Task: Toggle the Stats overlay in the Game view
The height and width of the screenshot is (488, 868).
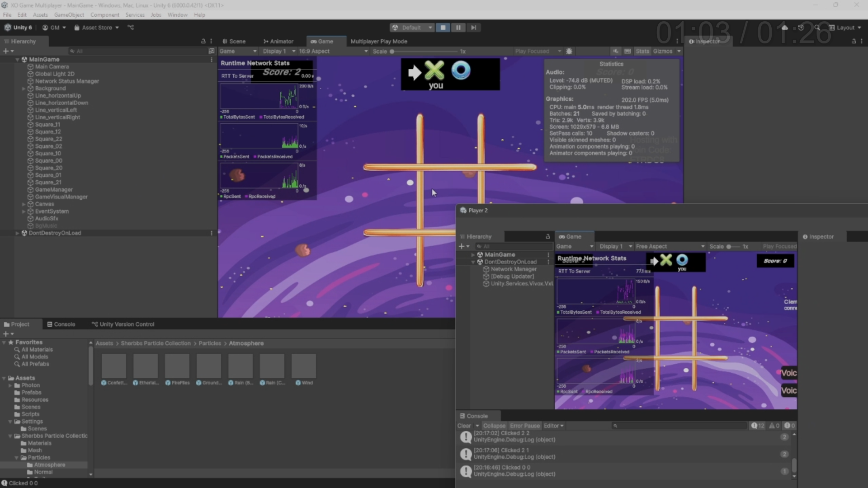Action: (642, 52)
